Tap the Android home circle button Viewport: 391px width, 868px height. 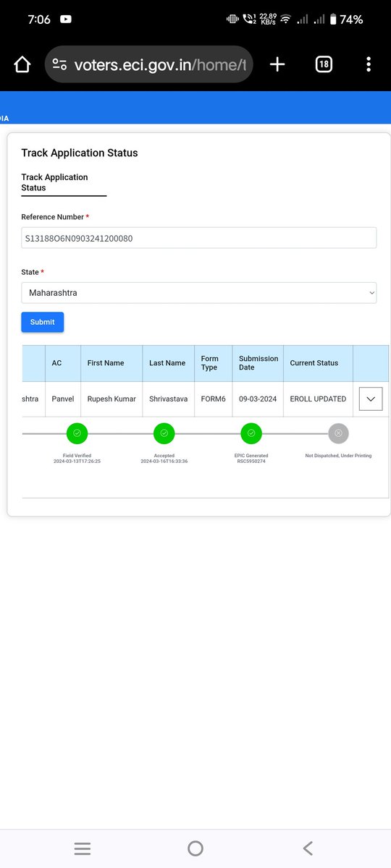click(x=195, y=848)
